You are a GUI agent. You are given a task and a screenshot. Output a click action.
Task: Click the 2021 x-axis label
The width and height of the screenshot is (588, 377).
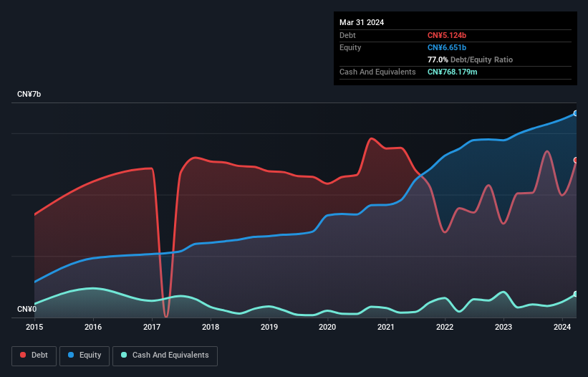click(386, 327)
